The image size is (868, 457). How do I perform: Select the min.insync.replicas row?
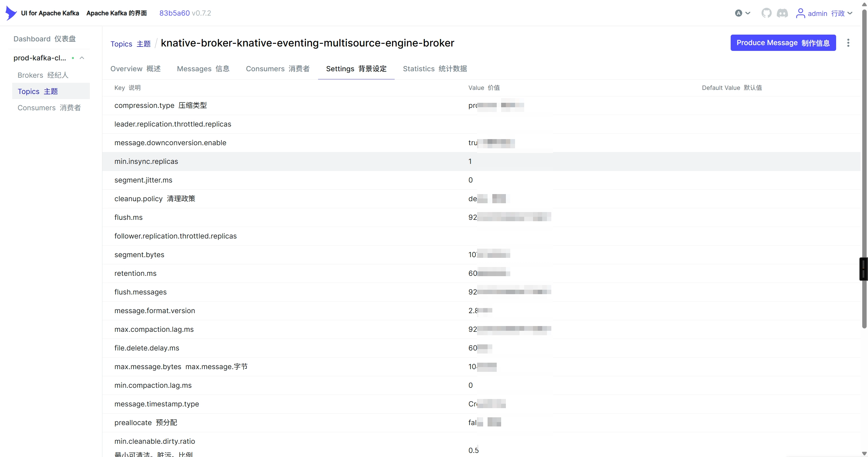point(481,161)
